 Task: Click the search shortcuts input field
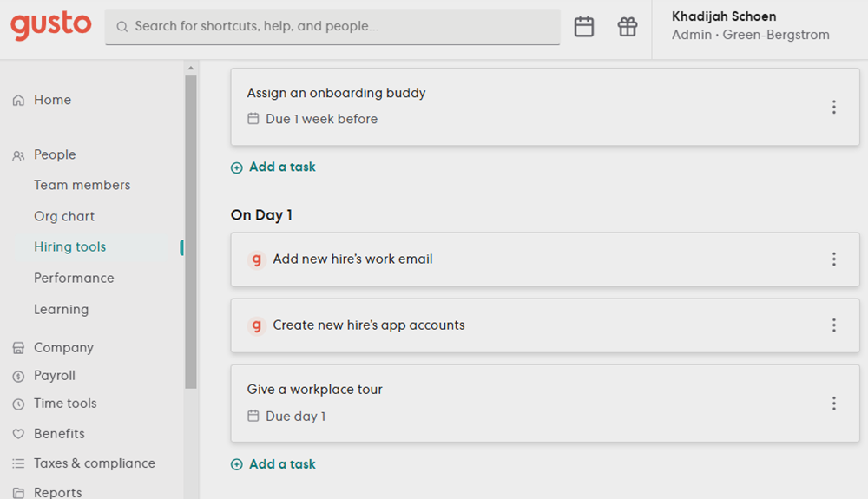pyautogui.click(x=332, y=27)
